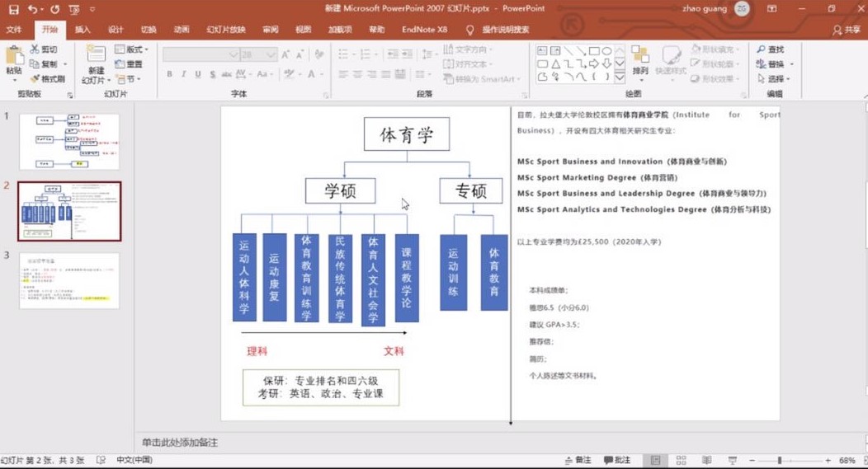Expand the Layout dropdown

click(x=131, y=49)
